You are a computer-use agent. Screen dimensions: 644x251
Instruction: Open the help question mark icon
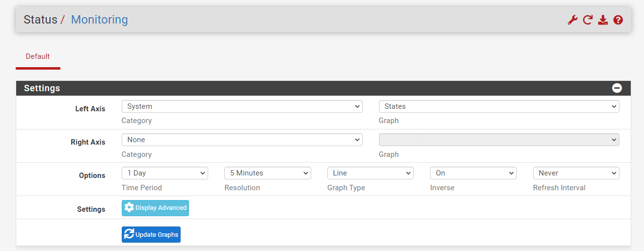coord(618,20)
